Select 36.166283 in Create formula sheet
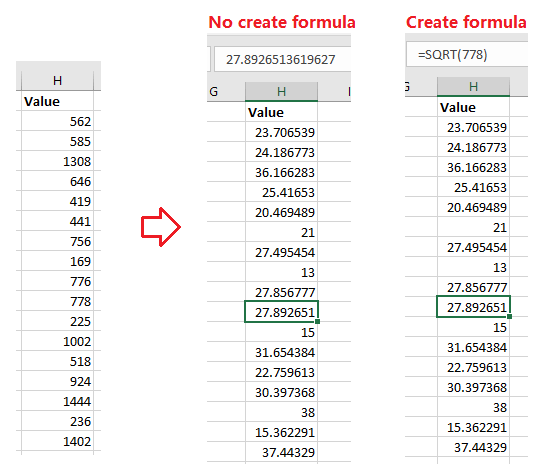 [x=474, y=167]
